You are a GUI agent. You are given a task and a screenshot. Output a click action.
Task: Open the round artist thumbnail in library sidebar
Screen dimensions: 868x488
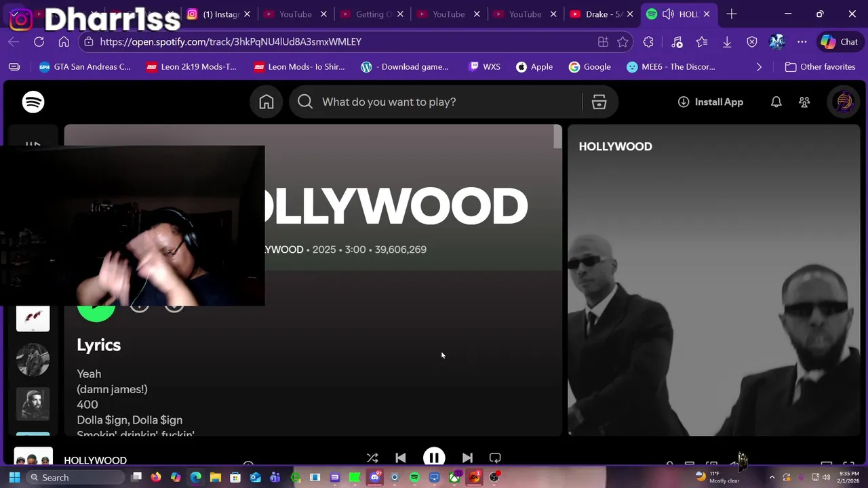pos(33,359)
